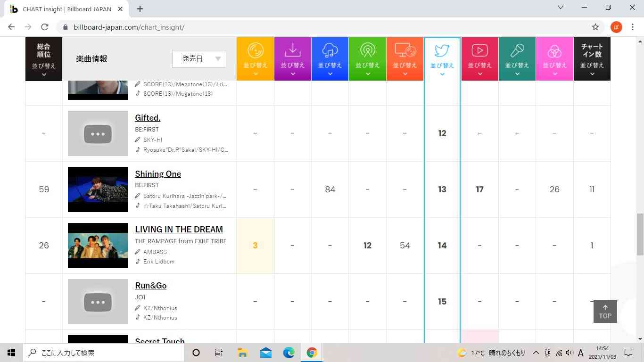
Task: Click the page vertical scrollbar thumb
Action: [x=640, y=234]
